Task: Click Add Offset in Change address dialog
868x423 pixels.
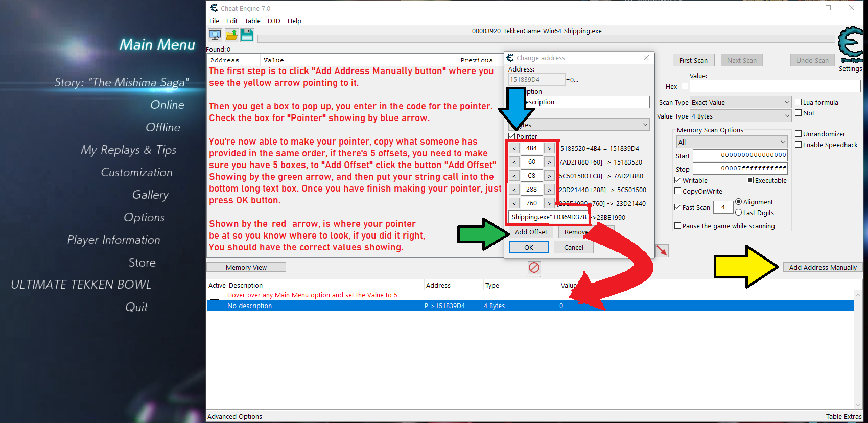Action: tap(531, 232)
